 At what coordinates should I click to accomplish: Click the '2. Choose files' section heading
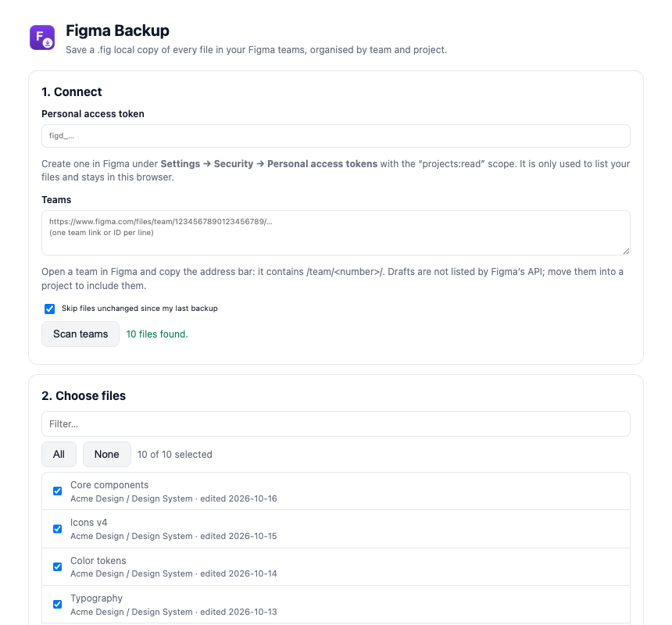[x=84, y=395]
